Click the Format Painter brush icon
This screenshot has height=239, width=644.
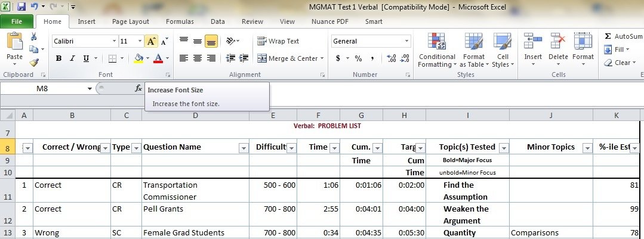pos(34,62)
